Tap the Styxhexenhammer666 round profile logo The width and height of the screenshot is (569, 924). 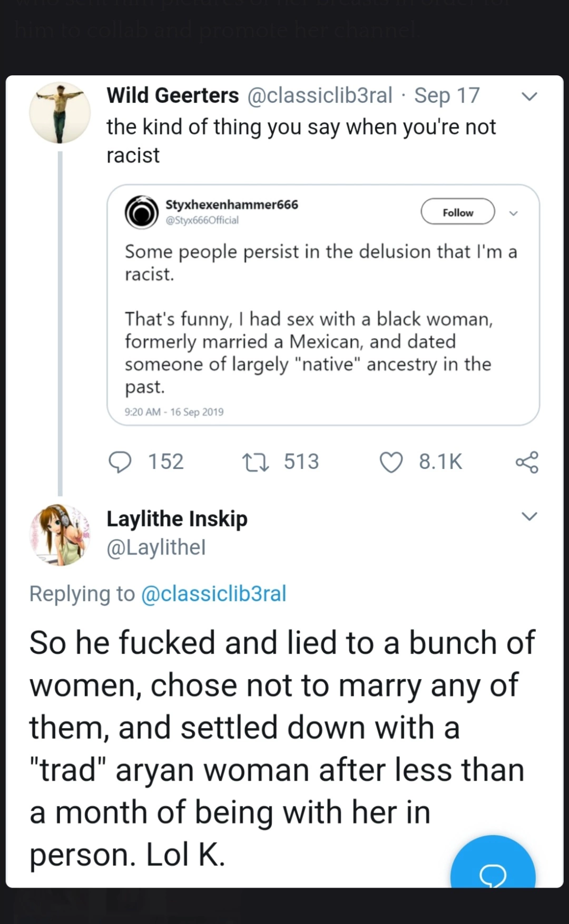pos(142,212)
